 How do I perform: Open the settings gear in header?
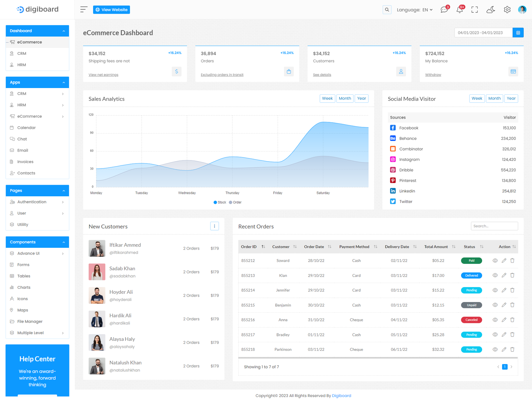507,10
